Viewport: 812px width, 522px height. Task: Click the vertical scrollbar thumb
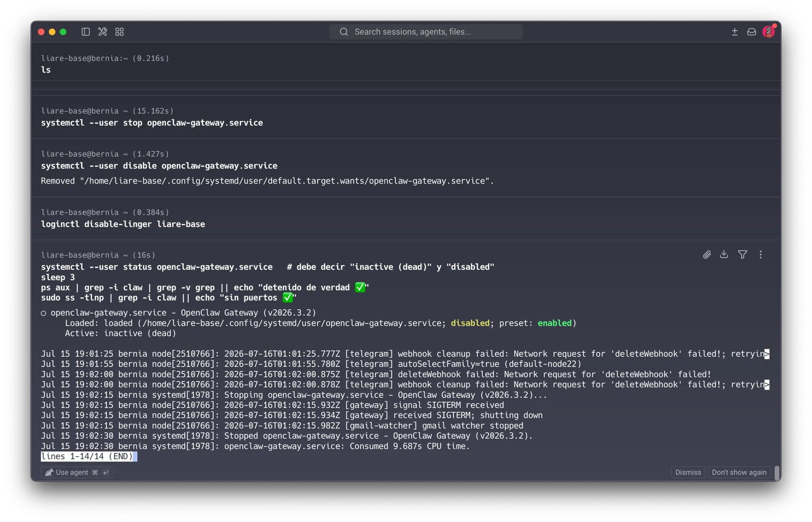point(777,472)
